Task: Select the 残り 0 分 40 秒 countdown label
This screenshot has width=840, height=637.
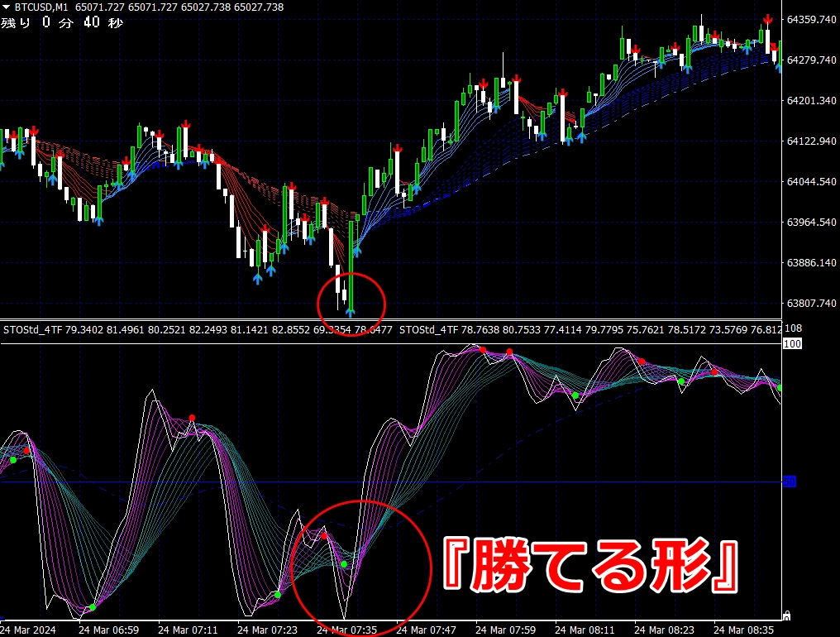Action: point(62,22)
